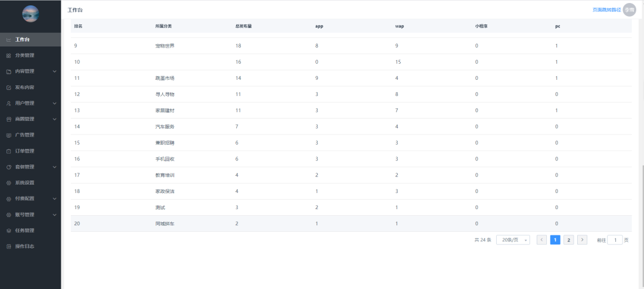This screenshot has width=644, height=289.
Task: Open 发布内容 menu label
Action: (x=24, y=88)
